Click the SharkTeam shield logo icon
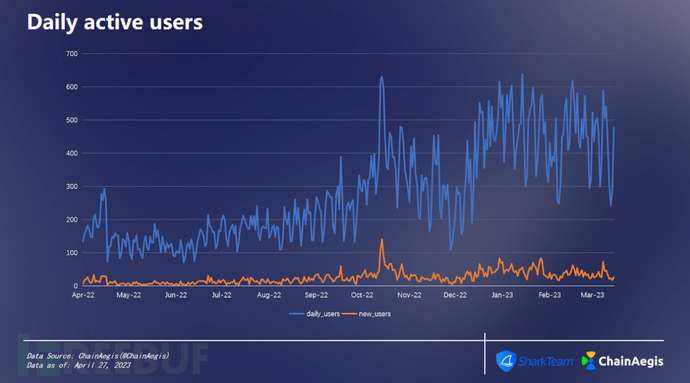The image size is (690, 383). [506, 361]
